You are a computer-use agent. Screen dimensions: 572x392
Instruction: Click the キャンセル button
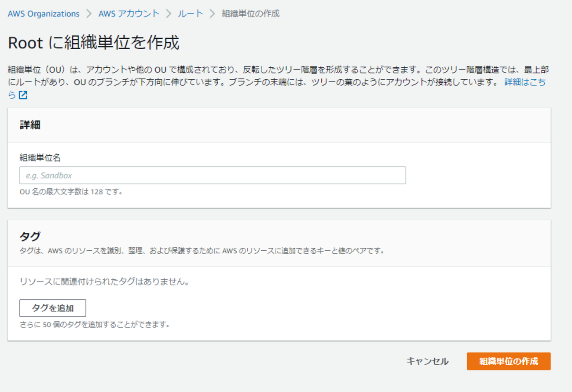click(x=427, y=362)
